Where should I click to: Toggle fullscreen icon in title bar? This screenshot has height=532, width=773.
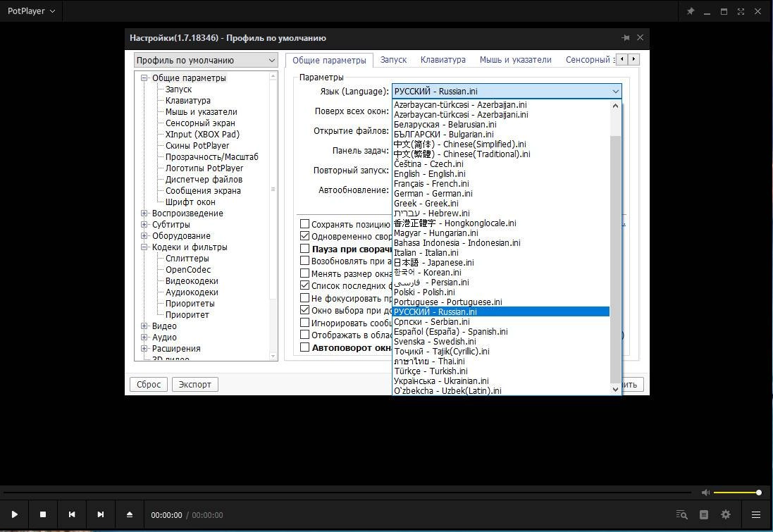point(741,11)
